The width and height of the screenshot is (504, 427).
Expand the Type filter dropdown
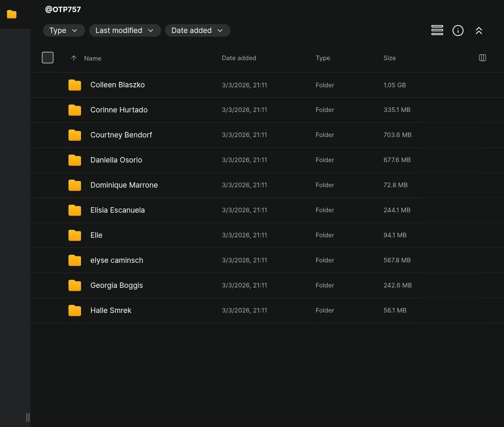pos(63,30)
